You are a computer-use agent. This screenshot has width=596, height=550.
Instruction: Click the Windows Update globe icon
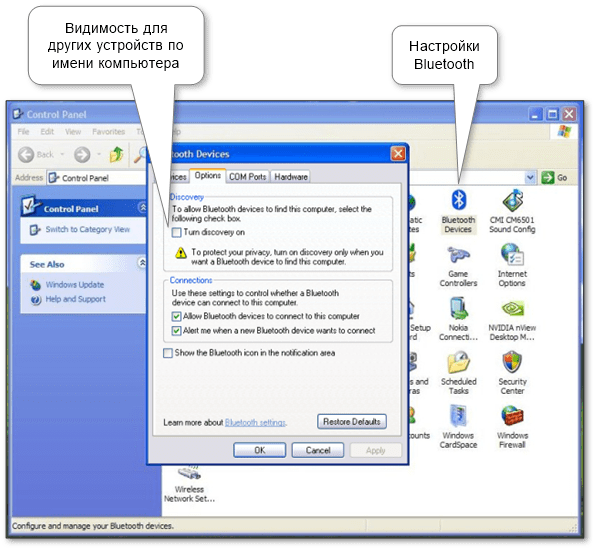[x=35, y=285]
